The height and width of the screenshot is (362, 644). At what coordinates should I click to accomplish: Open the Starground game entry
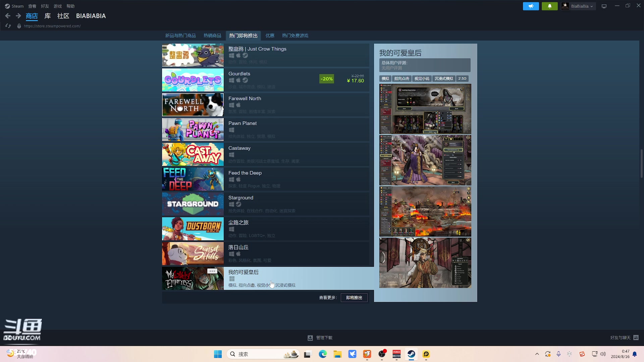[x=266, y=204]
